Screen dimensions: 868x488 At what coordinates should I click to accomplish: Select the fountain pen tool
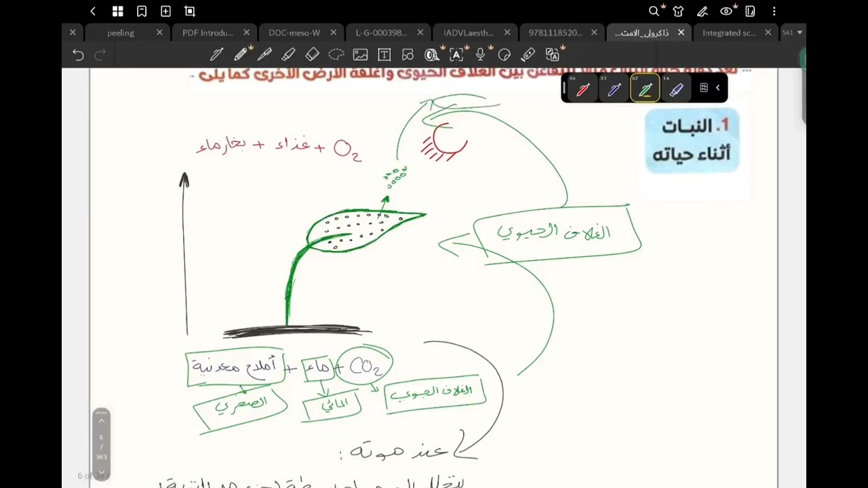(x=264, y=54)
